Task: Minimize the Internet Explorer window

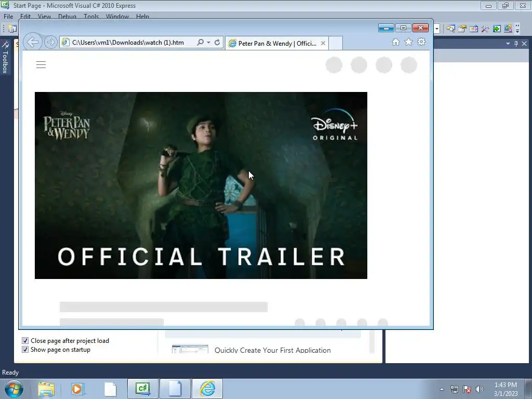Action: click(386, 28)
